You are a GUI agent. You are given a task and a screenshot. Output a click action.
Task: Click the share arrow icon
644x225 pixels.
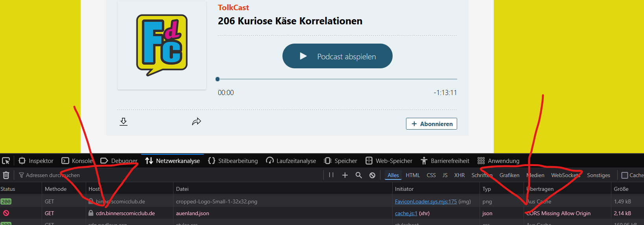pos(196,121)
